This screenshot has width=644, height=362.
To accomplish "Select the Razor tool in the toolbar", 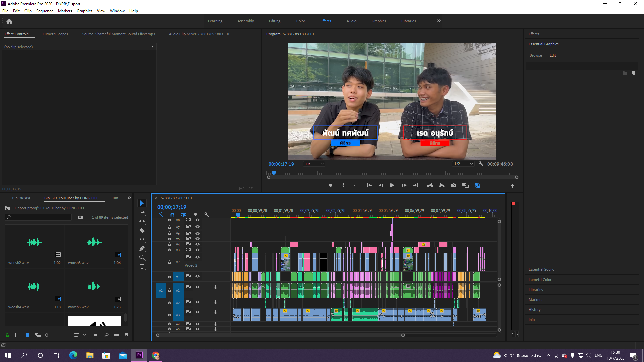I will [x=142, y=231].
